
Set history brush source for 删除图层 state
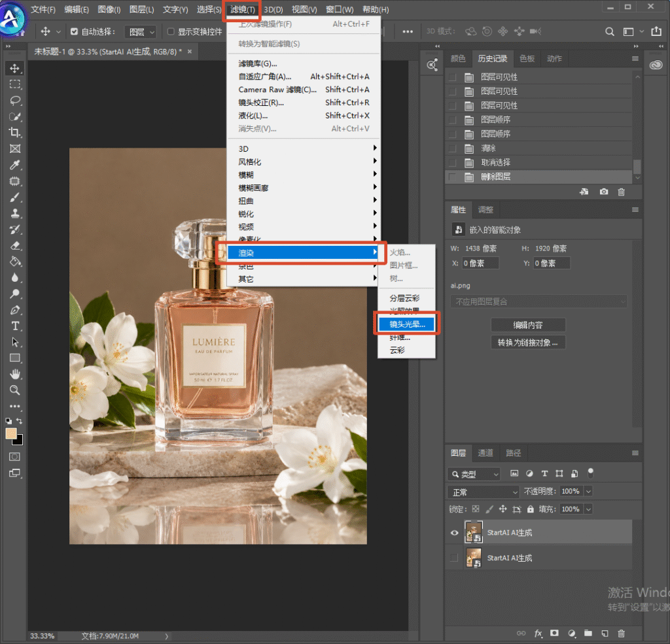click(x=453, y=177)
